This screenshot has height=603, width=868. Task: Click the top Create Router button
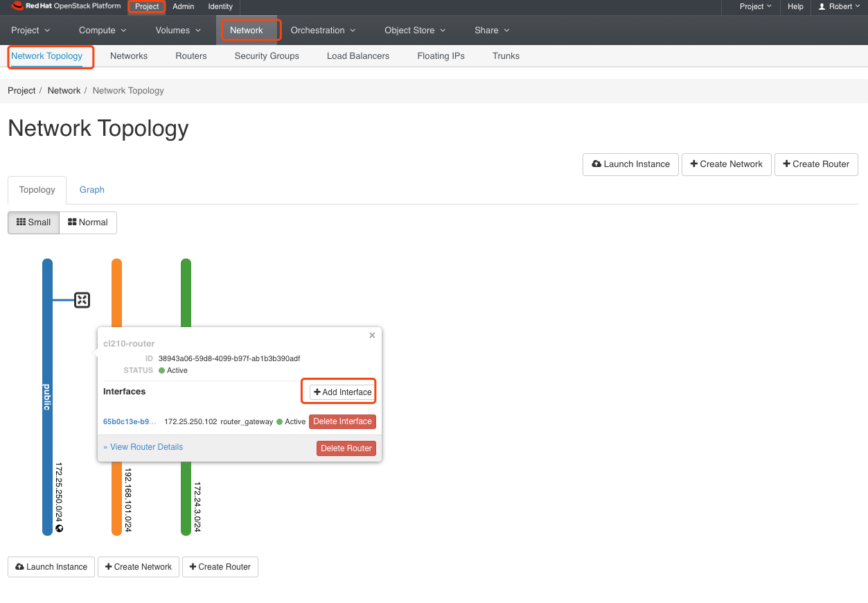(x=816, y=164)
